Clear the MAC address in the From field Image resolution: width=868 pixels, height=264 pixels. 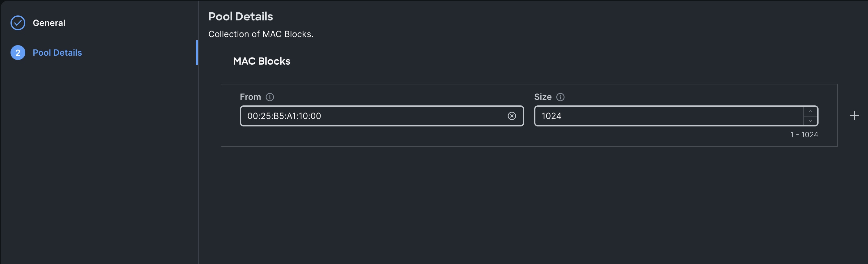click(512, 116)
